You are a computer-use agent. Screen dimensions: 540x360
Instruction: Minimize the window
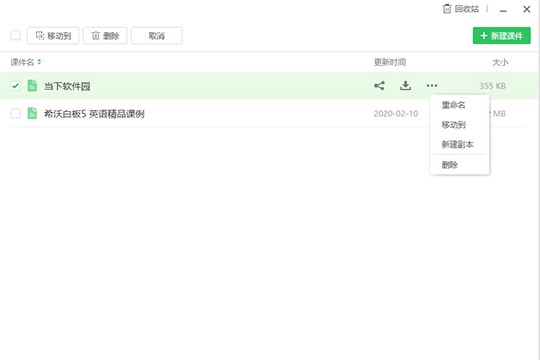(x=503, y=10)
